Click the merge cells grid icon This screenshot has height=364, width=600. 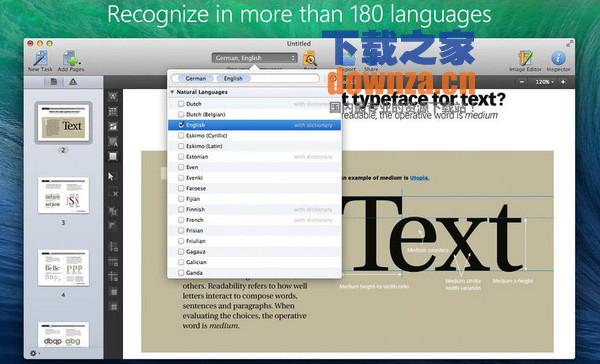[x=114, y=292]
